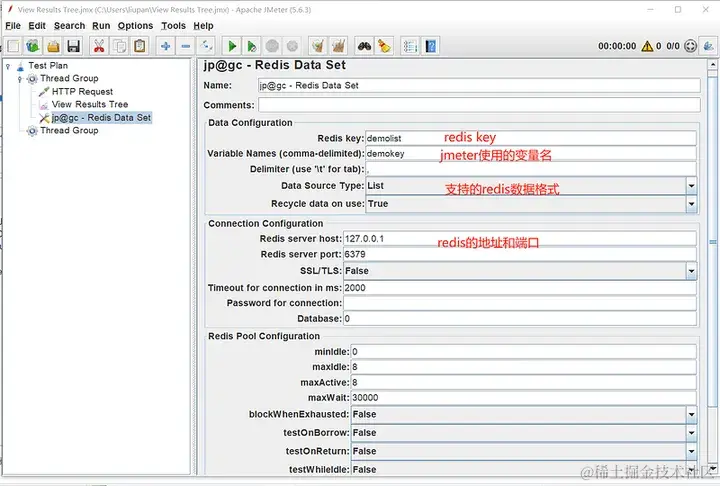
Task: Open the testWhileIdle dropdown
Action: point(691,469)
